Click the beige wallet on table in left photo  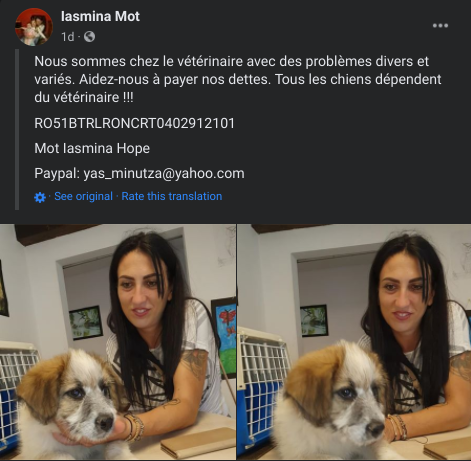[198, 443]
